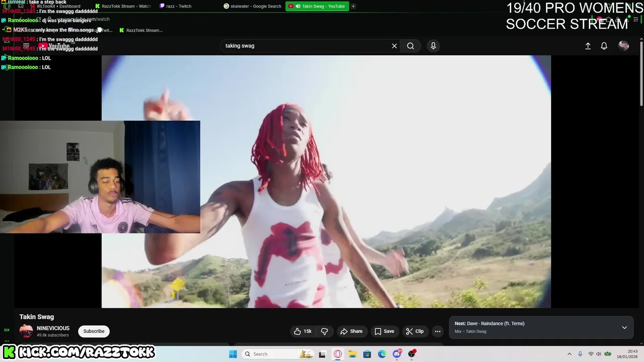Open Microsoft Edge from the taskbar
This screenshot has height=362, width=644.
click(x=382, y=354)
